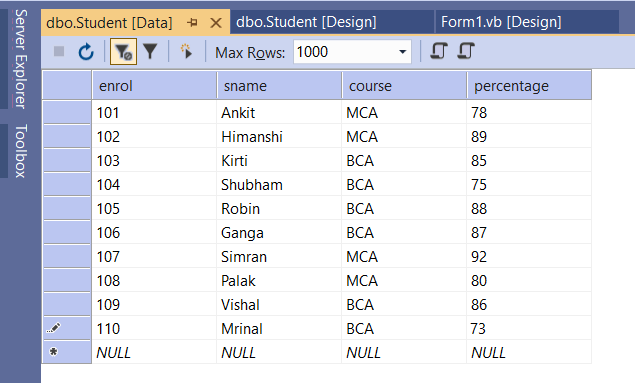Click the percentage cell 73

[529, 328]
